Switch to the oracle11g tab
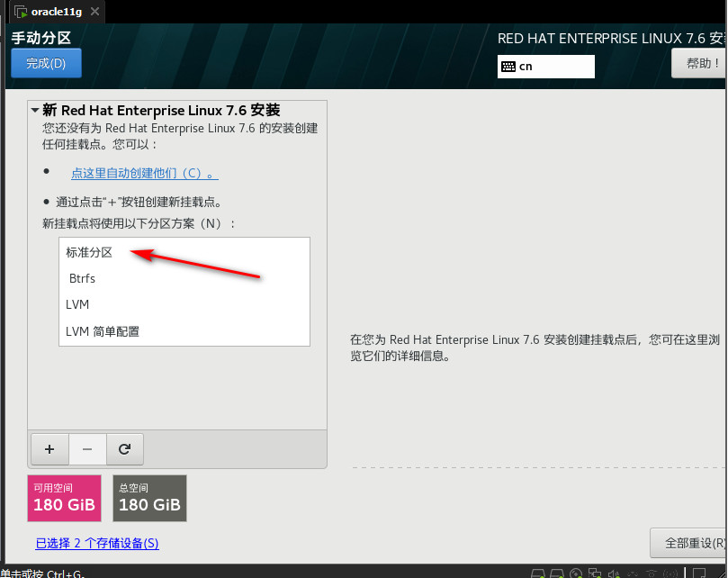The height and width of the screenshot is (578, 728). coord(52,12)
